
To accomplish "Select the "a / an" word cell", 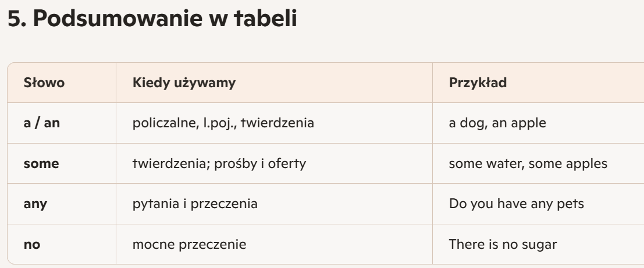I will tap(41, 123).
